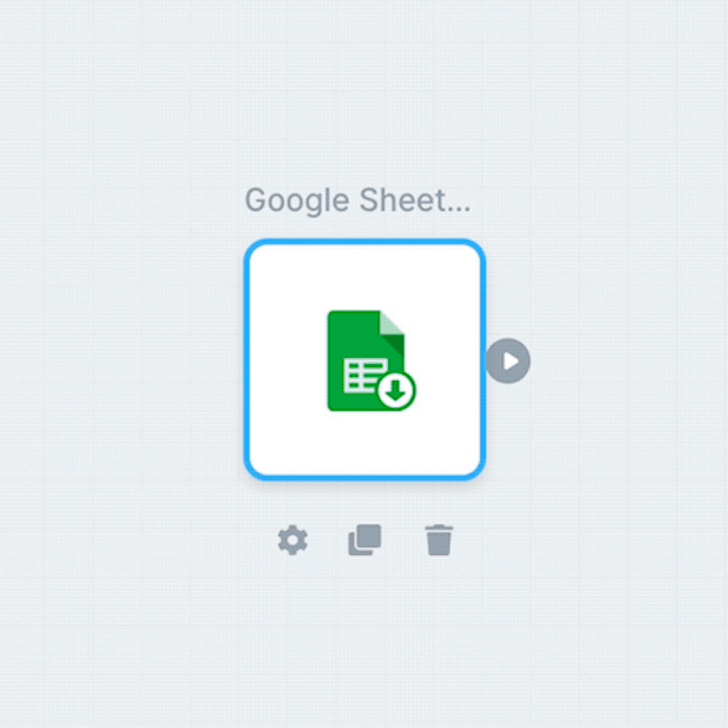The image size is (728, 728).
Task: Configure the node via cog icon
Action: (x=293, y=540)
